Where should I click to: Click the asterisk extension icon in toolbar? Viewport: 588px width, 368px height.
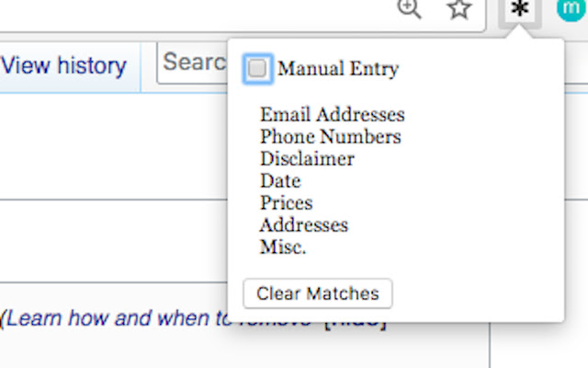[520, 10]
